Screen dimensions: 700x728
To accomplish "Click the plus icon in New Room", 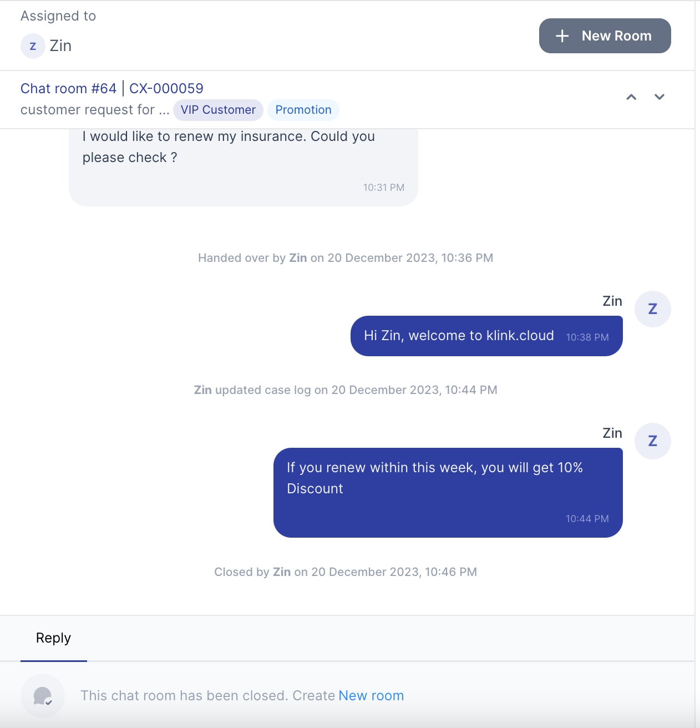I will coord(562,36).
